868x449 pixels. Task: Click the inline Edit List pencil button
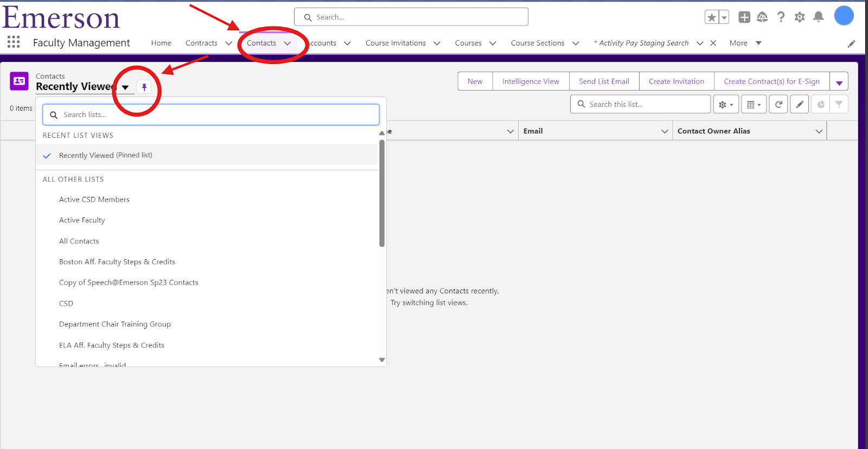[800, 104]
